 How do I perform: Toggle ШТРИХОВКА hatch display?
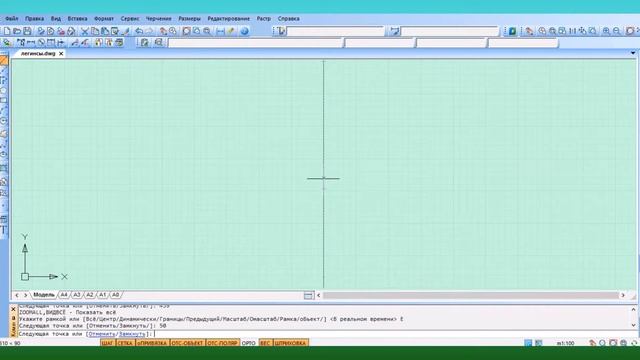pos(291,343)
